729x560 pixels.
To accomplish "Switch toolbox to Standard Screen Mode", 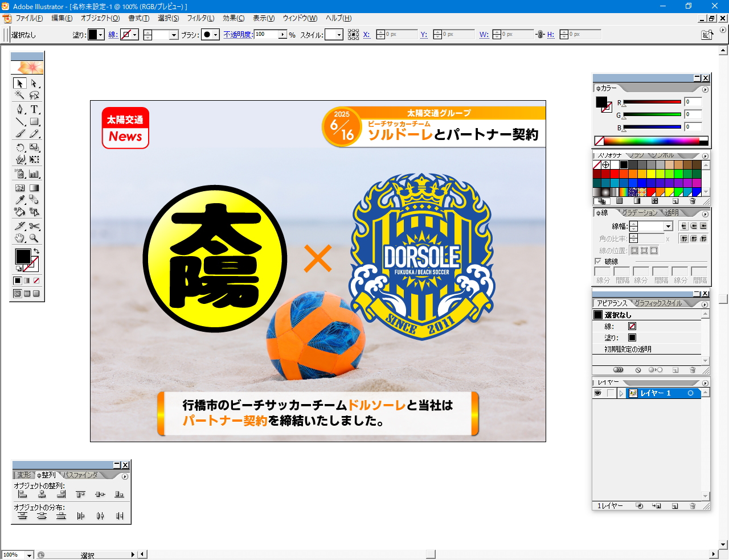I will [17, 294].
